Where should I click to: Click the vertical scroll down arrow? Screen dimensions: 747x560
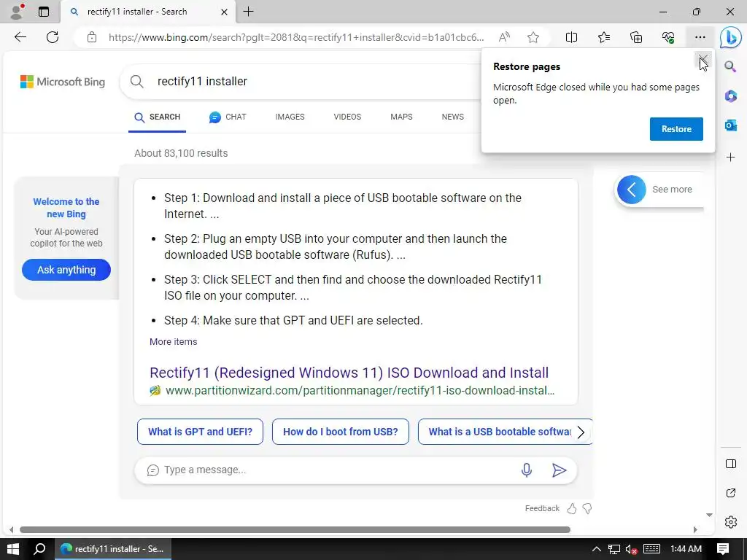(x=709, y=515)
